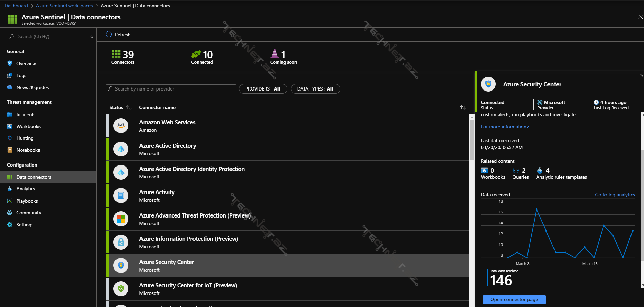Collapse the left navigation menu

click(x=92, y=37)
